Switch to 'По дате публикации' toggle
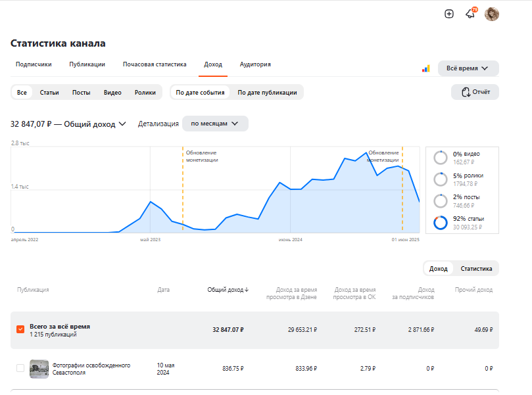This screenshot has height=395, width=532. click(x=267, y=93)
